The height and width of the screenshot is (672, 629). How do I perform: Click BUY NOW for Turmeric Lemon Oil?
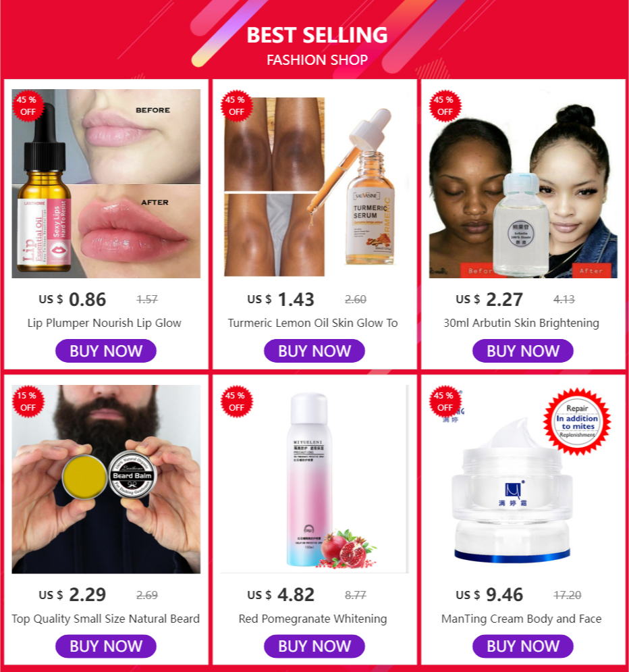(x=314, y=351)
